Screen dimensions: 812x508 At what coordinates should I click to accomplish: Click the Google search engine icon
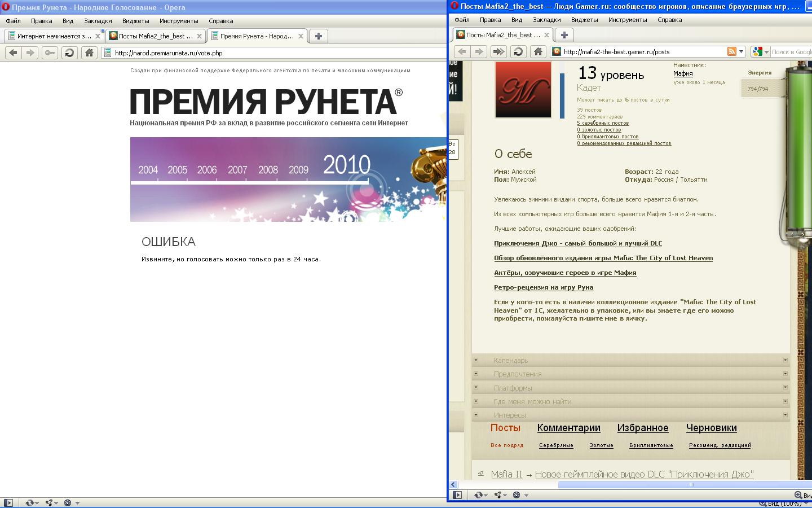point(757,51)
